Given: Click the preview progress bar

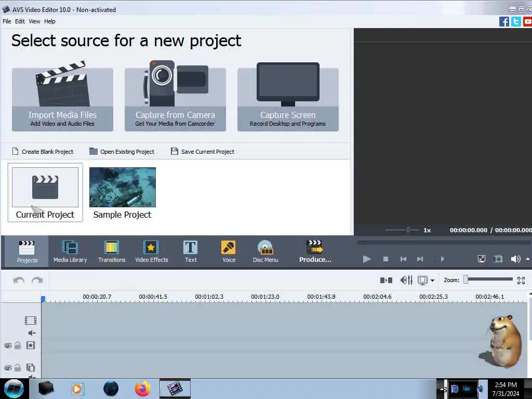Looking at the screenshot, I should click(444, 243).
